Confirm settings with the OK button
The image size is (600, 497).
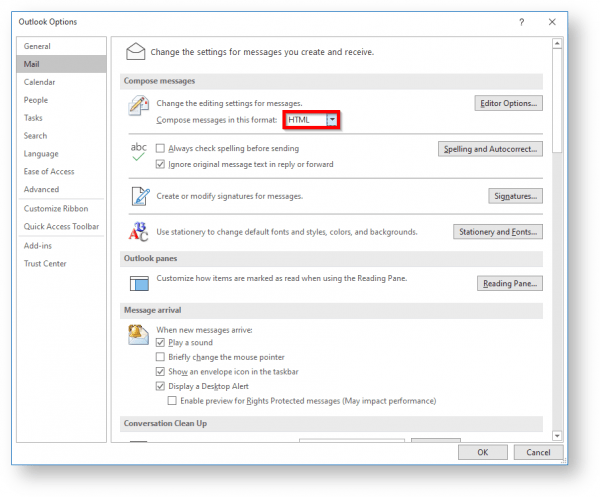tap(483, 452)
